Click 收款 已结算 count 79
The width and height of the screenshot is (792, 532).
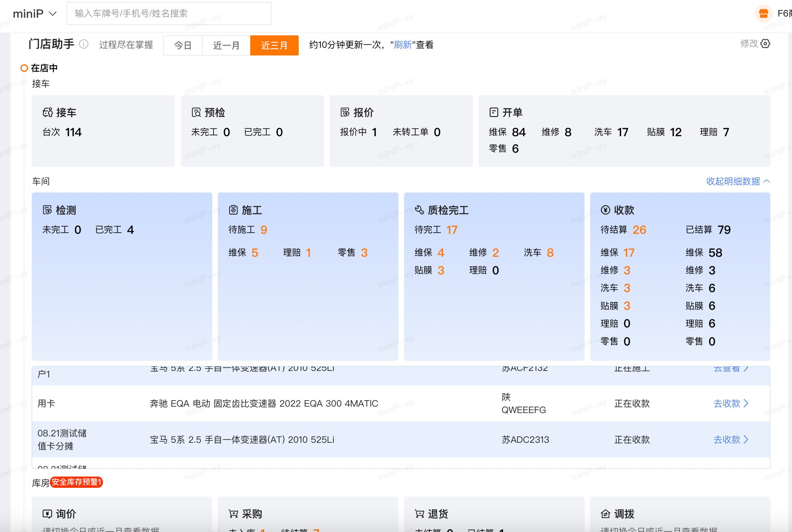[x=724, y=230]
